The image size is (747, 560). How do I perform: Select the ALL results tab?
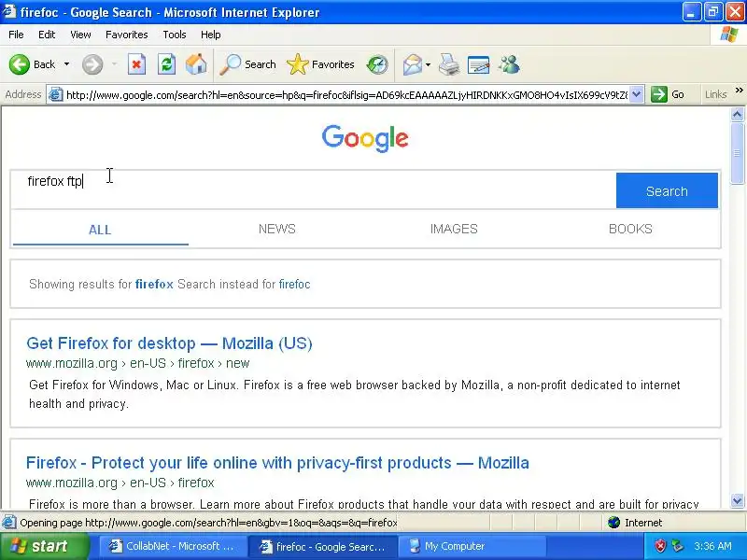[100, 230]
